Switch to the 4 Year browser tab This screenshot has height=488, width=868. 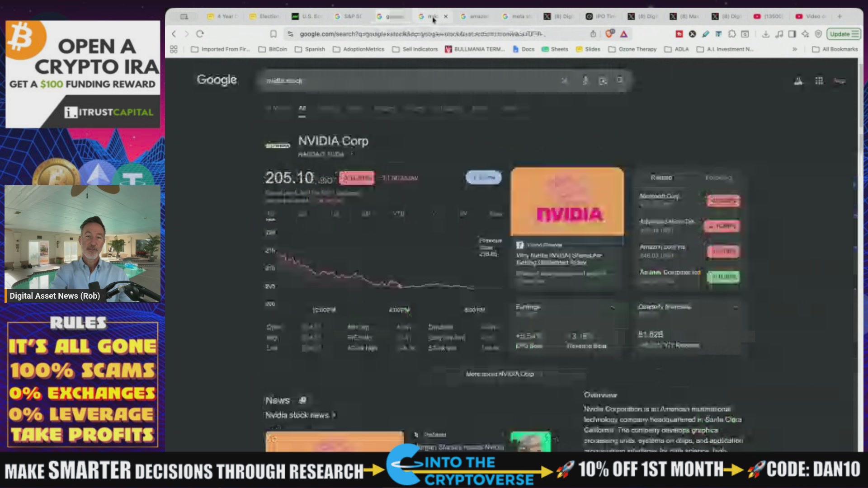pos(222,16)
